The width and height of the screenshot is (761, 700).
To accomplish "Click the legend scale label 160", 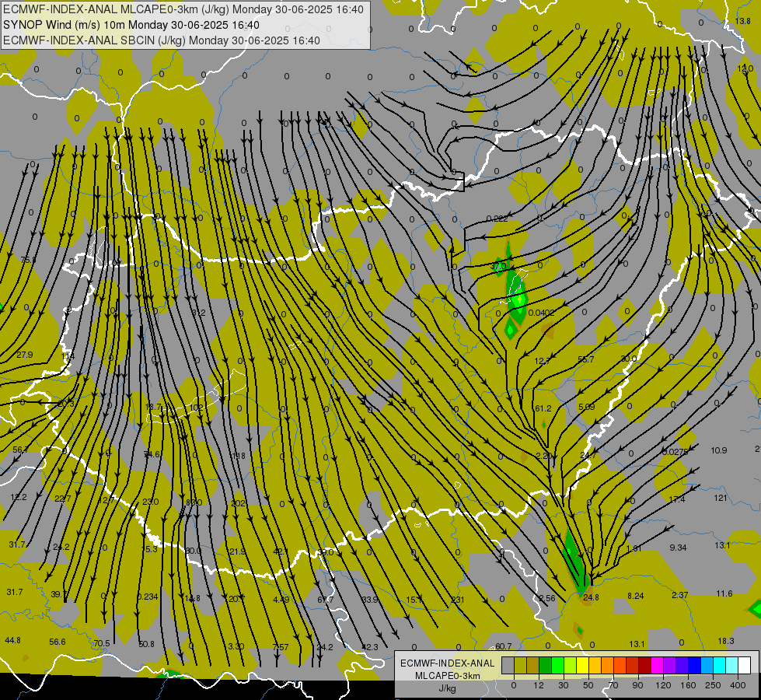I will (x=688, y=685).
